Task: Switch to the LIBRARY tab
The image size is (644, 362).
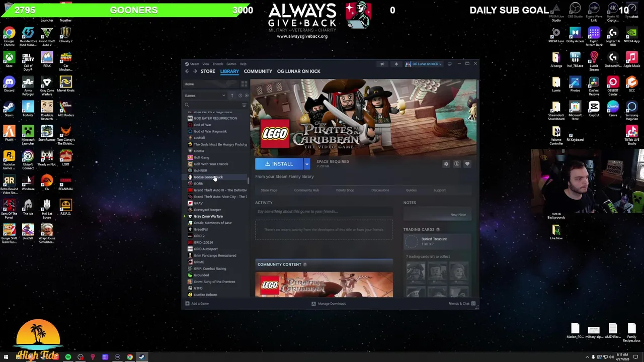Action: (229, 71)
